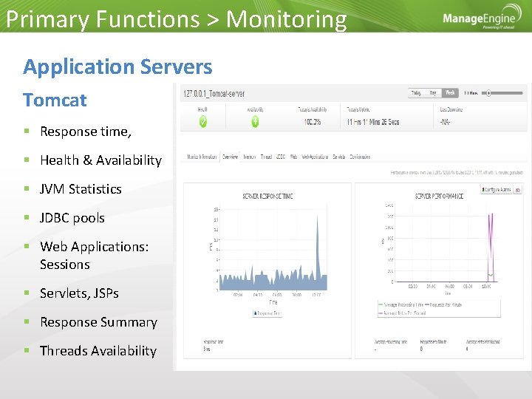Image resolution: width=532 pixels, height=399 pixels.
Task: Click the 100.0% Today's Availability value
Action: [312, 122]
